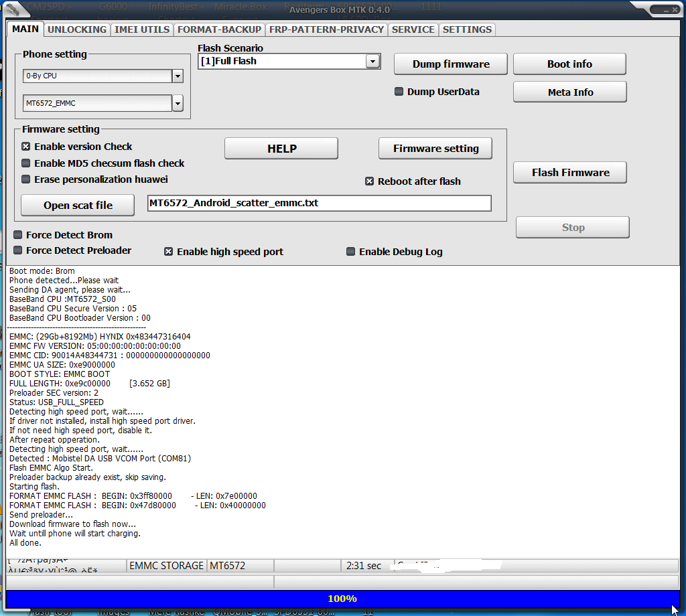Enable the Dump UserData checkbox

pos(399,91)
